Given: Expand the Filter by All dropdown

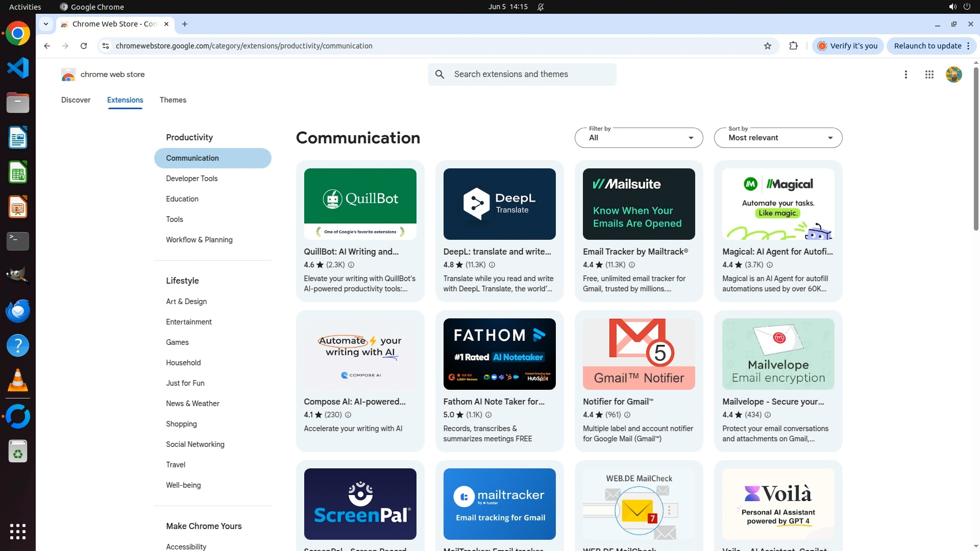Looking at the screenshot, I should 639,138.
